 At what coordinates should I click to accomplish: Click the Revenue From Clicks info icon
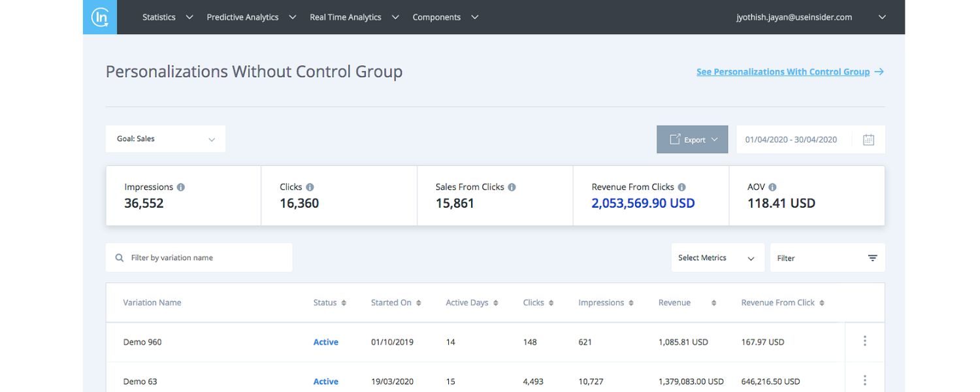(681, 186)
